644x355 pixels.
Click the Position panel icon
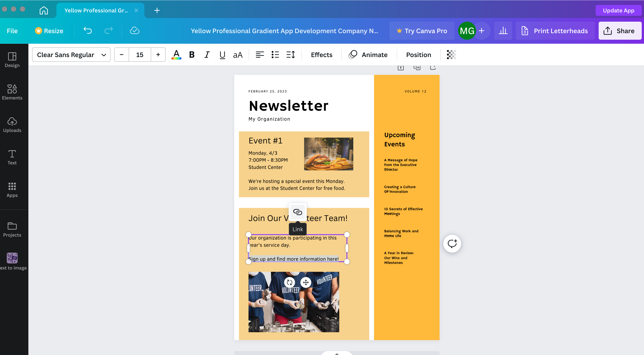pyautogui.click(x=418, y=54)
